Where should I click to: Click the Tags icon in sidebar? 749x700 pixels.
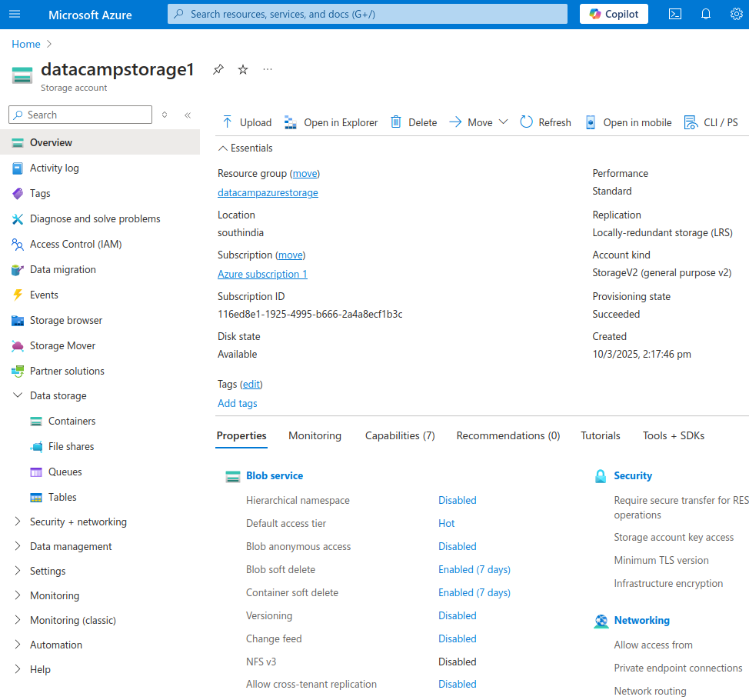(18, 194)
